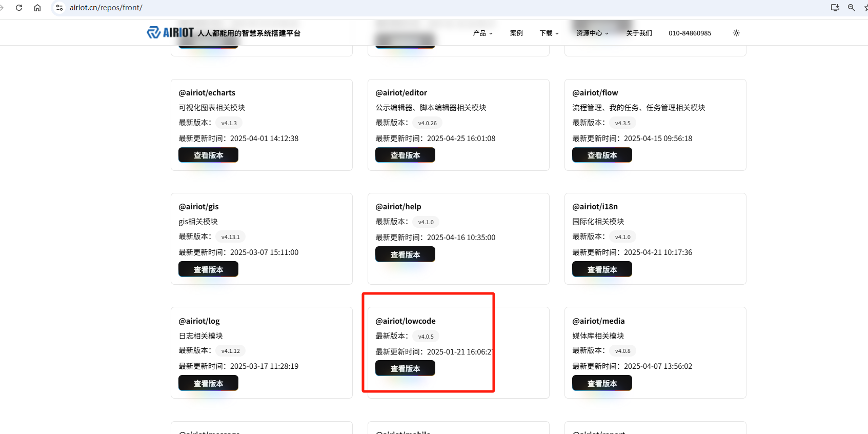Click update time 2025-04-25 16:01:08
Viewport: 868px width, 434px height.
(x=461, y=139)
